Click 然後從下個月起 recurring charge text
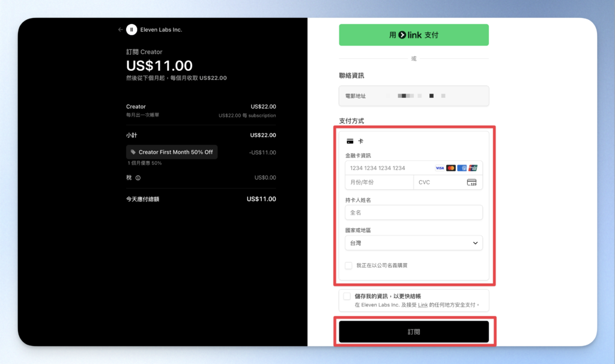 (177, 78)
